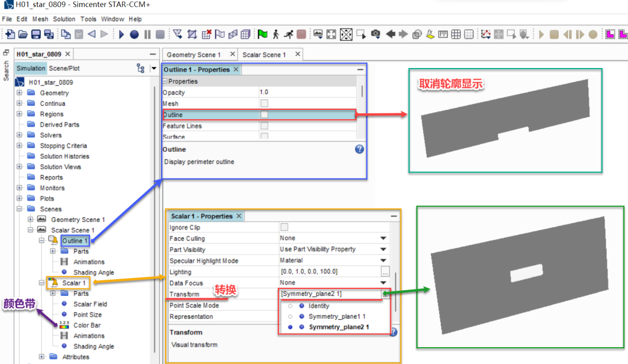Click the ruler measure toolbar icon

[x=443, y=34]
